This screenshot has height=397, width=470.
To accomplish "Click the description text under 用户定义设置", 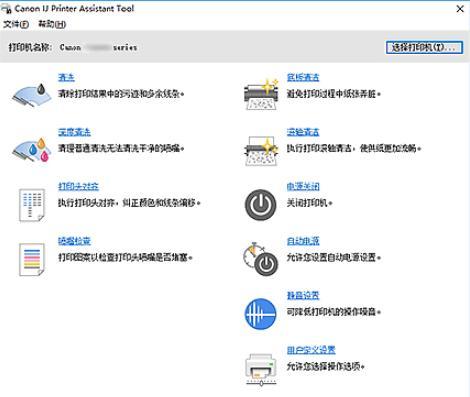I will click(326, 366).
